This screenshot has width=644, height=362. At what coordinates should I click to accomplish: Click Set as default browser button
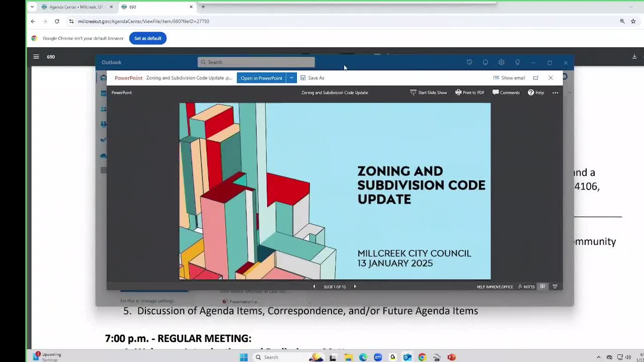tap(147, 38)
